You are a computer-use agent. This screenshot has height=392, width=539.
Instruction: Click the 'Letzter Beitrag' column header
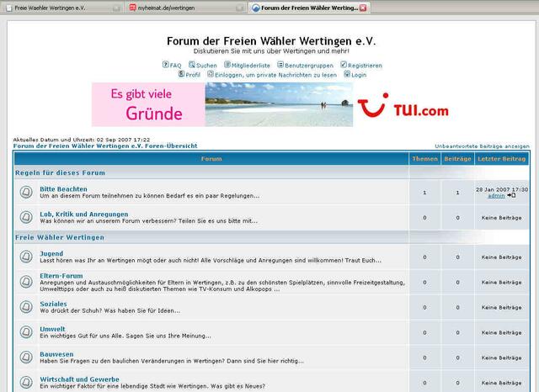[502, 159]
